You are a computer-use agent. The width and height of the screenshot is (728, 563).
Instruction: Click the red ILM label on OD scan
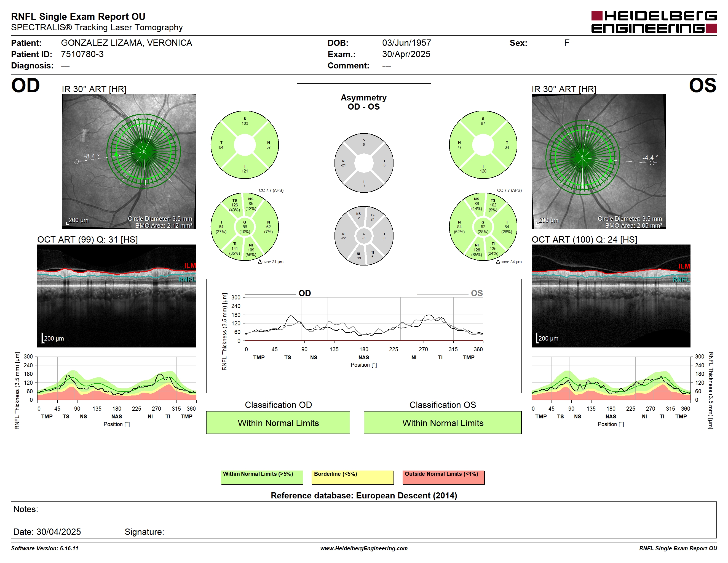(190, 265)
